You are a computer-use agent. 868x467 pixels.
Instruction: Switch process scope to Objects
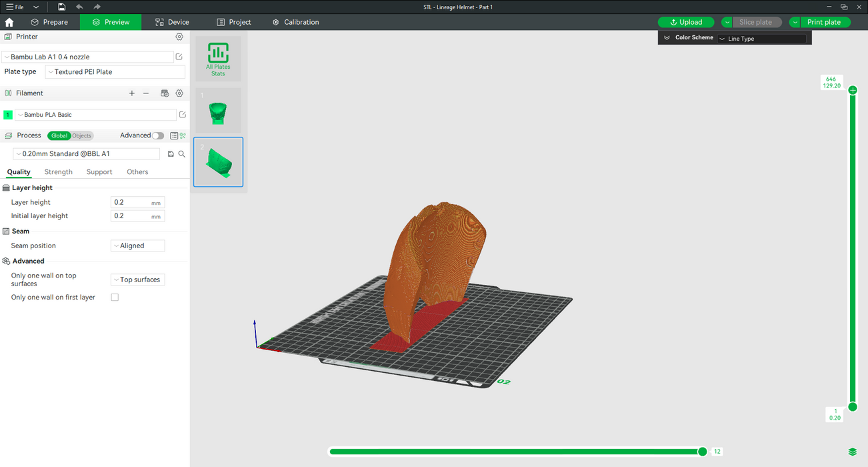82,135
